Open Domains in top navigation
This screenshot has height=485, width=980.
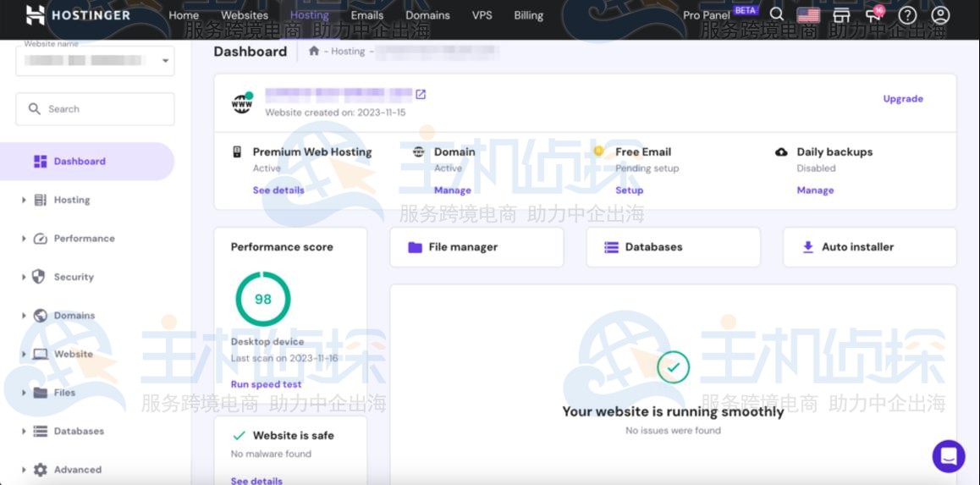coord(427,15)
